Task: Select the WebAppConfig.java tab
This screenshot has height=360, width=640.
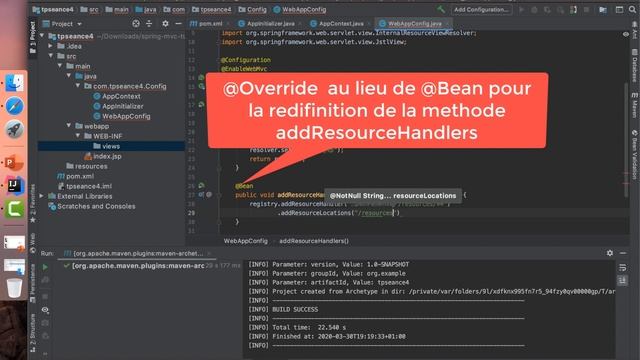Action: (x=413, y=24)
